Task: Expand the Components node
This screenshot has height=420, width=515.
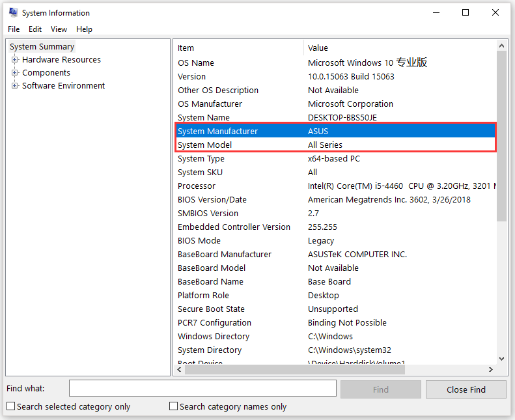Action: tap(14, 72)
